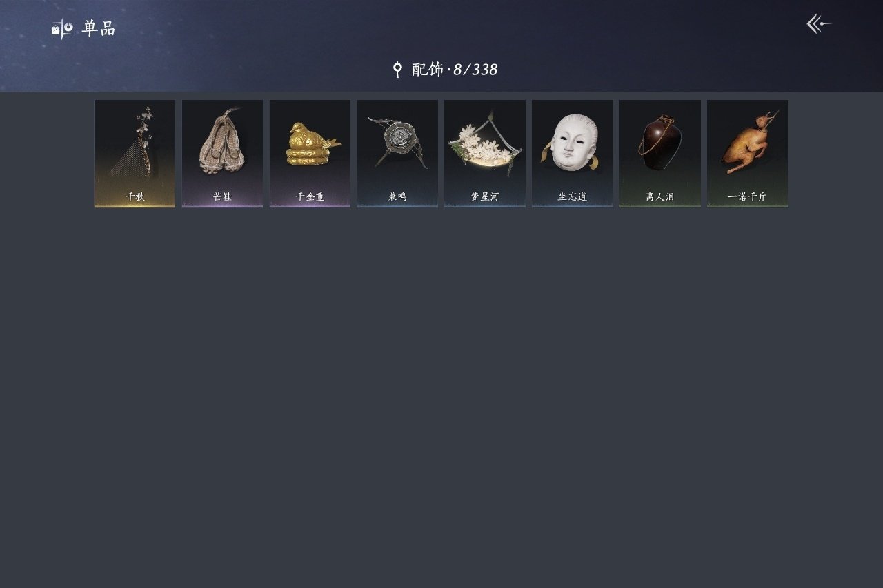Image resolution: width=883 pixels, height=588 pixels.
Task: Select the roasted chicken 一诺千斤 accessory
Action: [748, 154]
